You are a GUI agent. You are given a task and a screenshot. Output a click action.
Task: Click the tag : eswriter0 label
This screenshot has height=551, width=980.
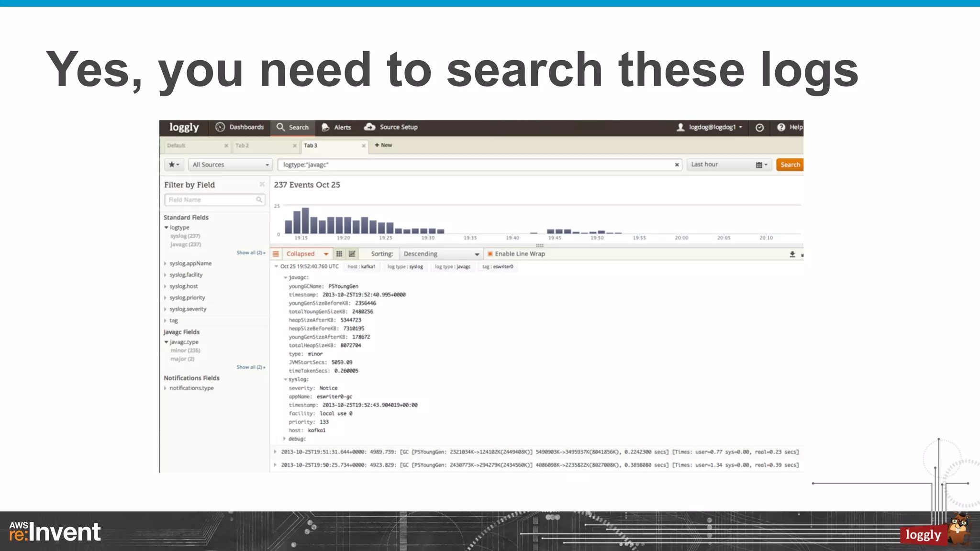[498, 267]
